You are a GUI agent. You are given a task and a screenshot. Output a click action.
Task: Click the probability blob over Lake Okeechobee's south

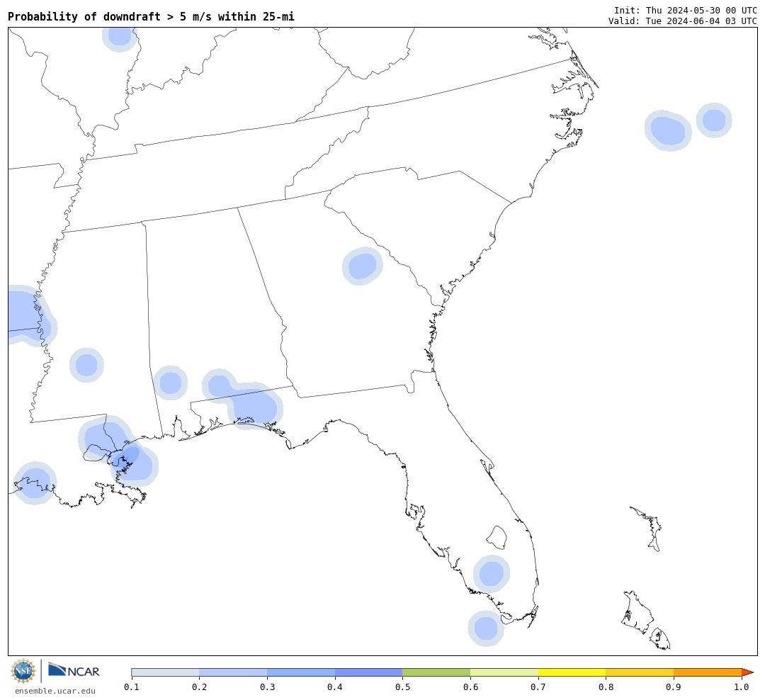coord(492,574)
